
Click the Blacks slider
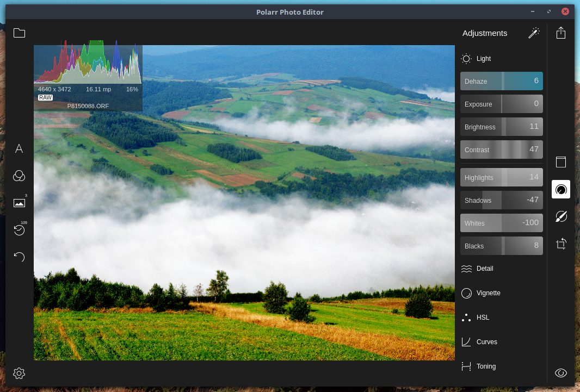pos(502,246)
